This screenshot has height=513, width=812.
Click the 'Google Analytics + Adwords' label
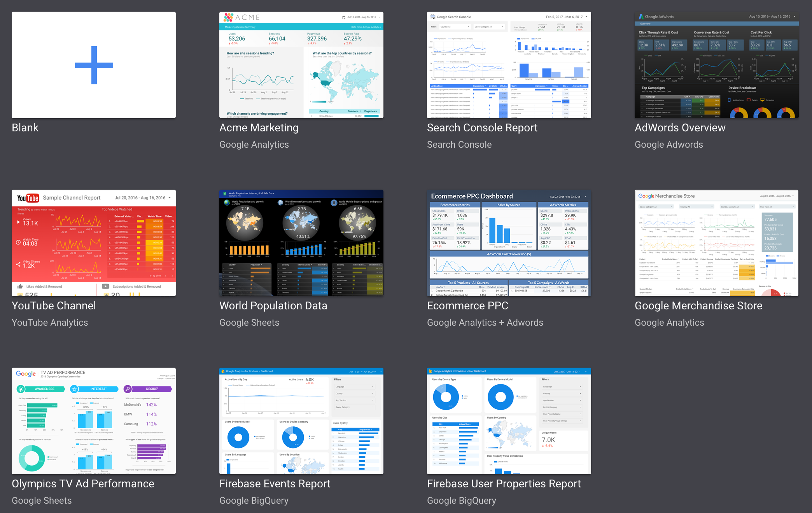coord(485,323)
